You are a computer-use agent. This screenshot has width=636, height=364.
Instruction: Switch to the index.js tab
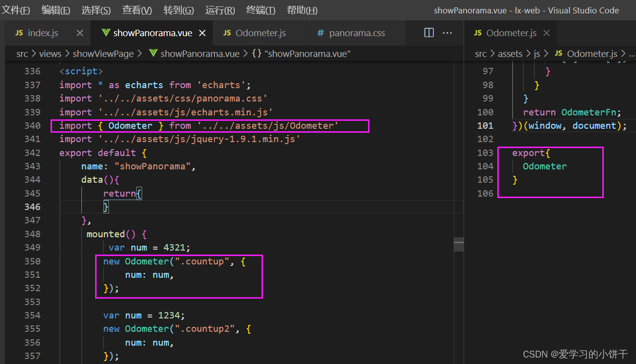point(43,33)
